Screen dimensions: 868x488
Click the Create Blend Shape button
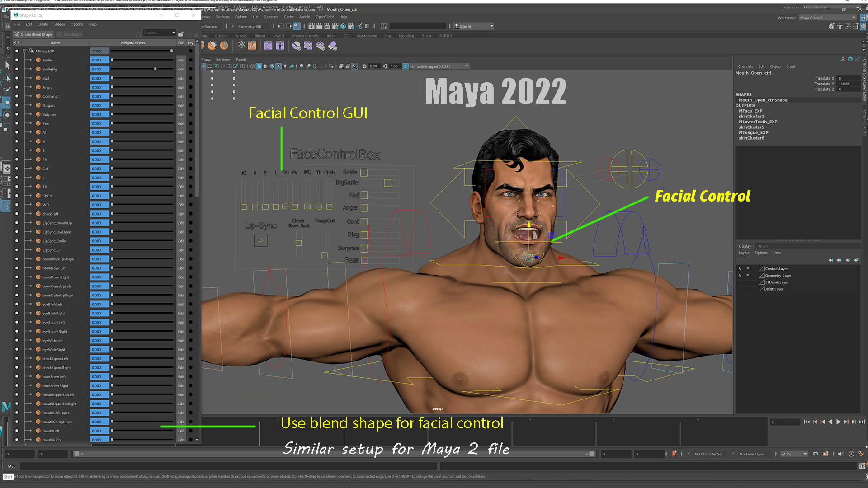pyautogui.click(x=33, y=34)
